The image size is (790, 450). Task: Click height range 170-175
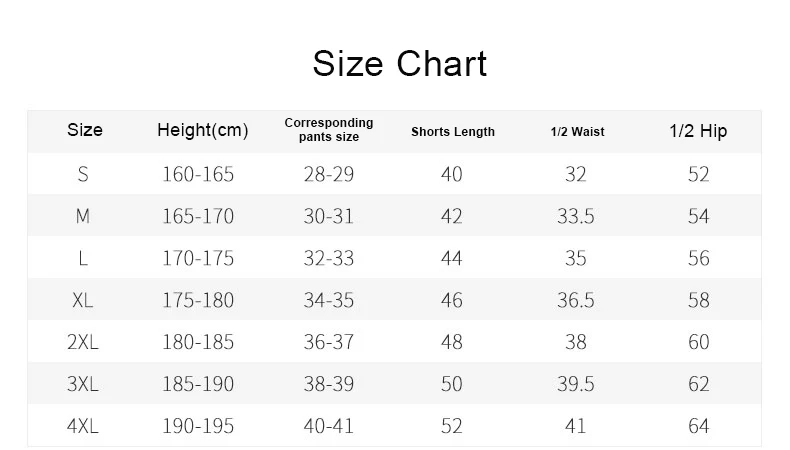(198, 259)
